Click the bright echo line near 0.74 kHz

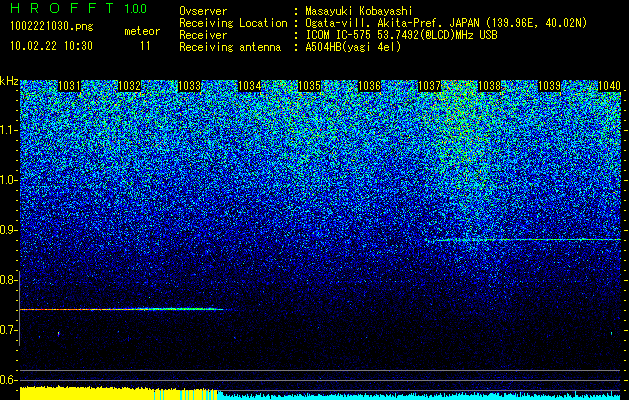tap(121, 309)
